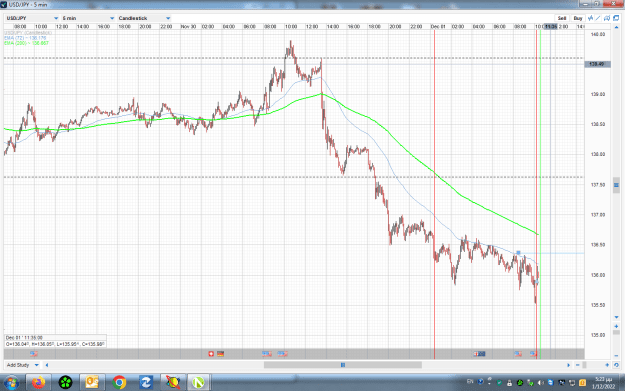The height and width of the screenshot is (391, 625).
Task: Click the EMA (200) legend label
Action: point(26,43)
